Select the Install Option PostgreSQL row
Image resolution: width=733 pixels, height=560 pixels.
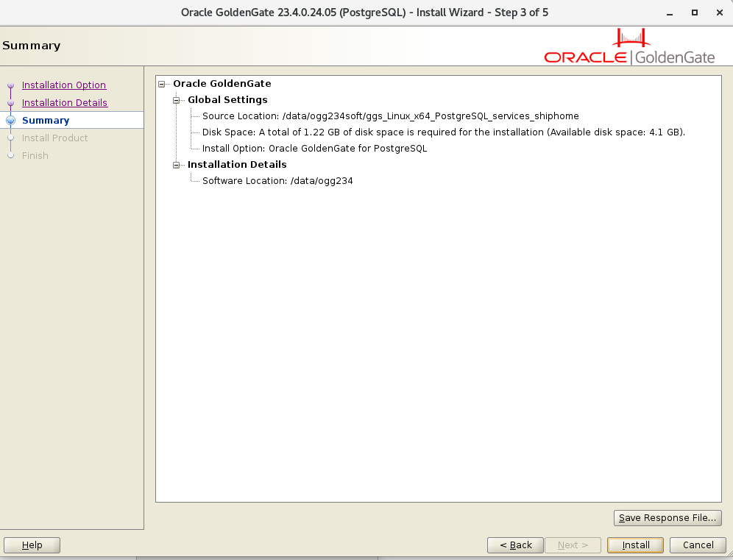pyautogui.click(x=314, y=149)
